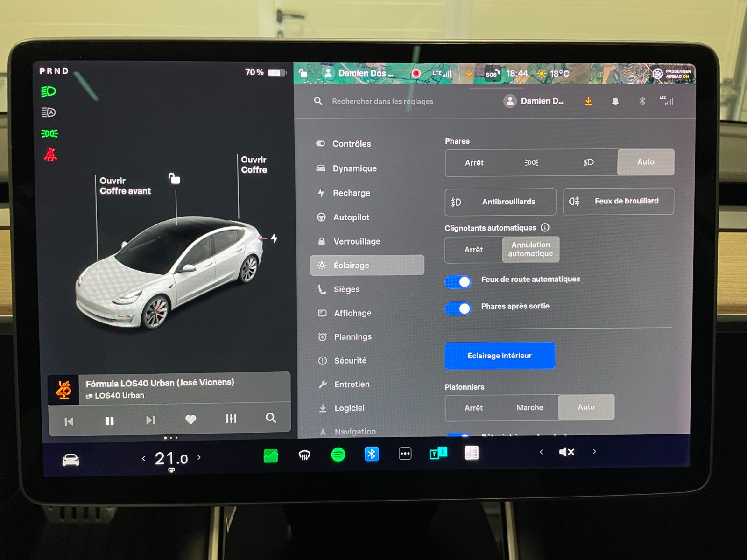The height and width of the screenshot is (560, 747).
Task: Open the Autopilot settings menu
Action: tap(351, 217)
